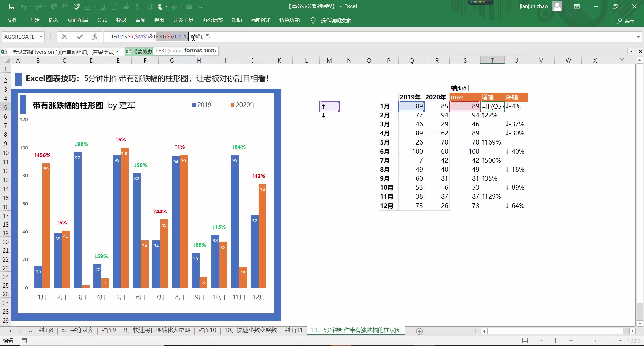Screen dimensions: 644x346
Task: Expand the formula bar with the chevron
Action: click(x=638, y=36)
